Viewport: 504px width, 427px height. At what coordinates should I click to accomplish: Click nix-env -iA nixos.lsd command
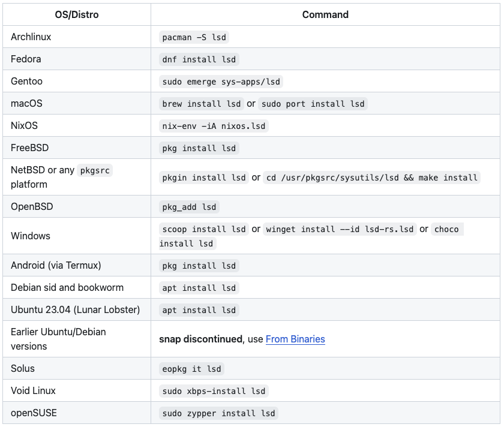[214, 126]
